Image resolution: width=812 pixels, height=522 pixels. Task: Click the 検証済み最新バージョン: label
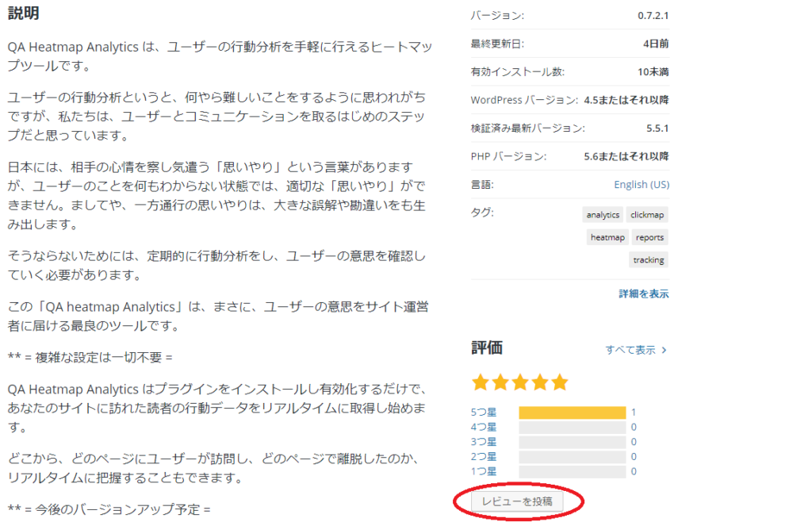(x=527, y=128)
